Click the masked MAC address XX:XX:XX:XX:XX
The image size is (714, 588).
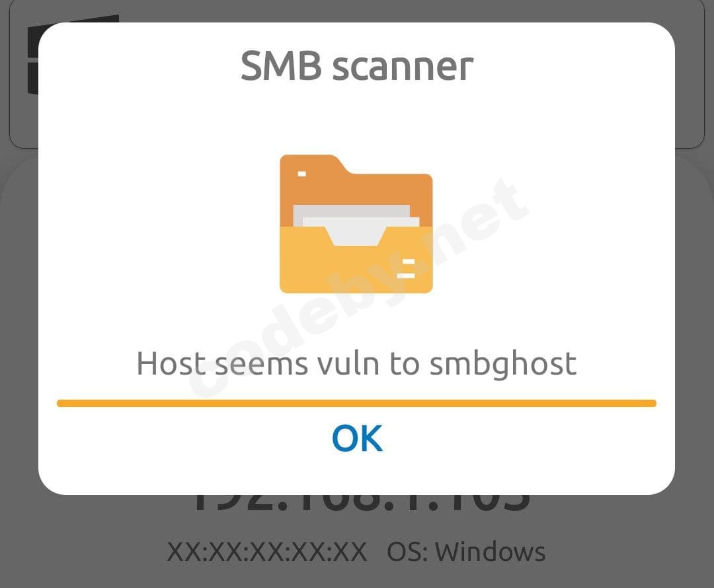(x=267, y=552)
